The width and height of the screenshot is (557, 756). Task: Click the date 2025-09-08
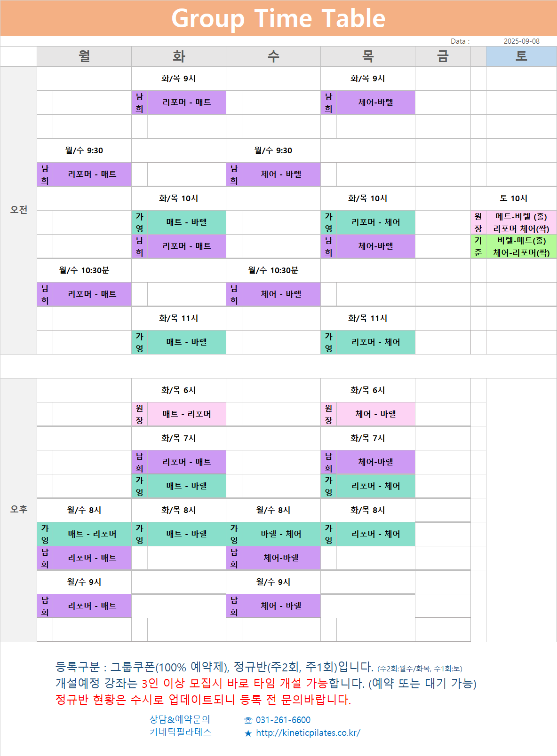coord(521,41)
